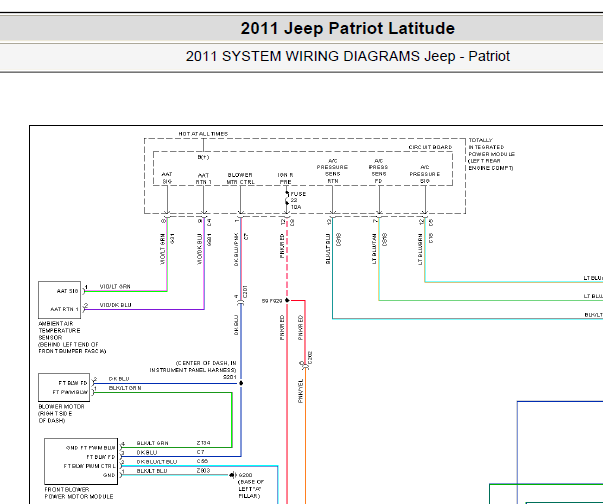Click the 'S201' splice label
The image size is (603, 504).
point(230,377)
